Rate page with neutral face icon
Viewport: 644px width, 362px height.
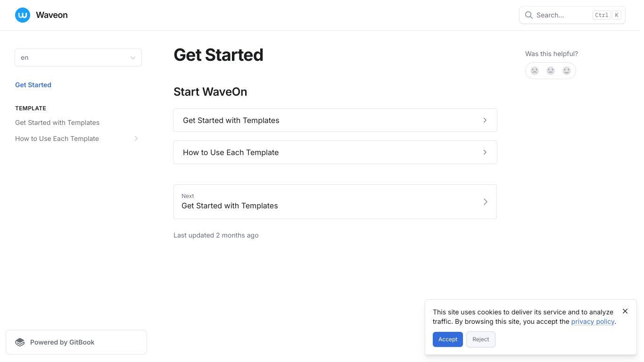(551, 71)
